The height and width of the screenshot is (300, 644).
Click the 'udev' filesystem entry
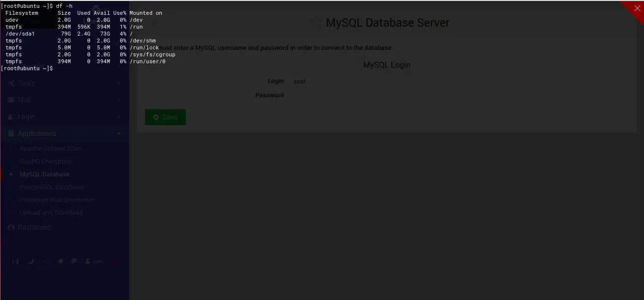(12, 20)
